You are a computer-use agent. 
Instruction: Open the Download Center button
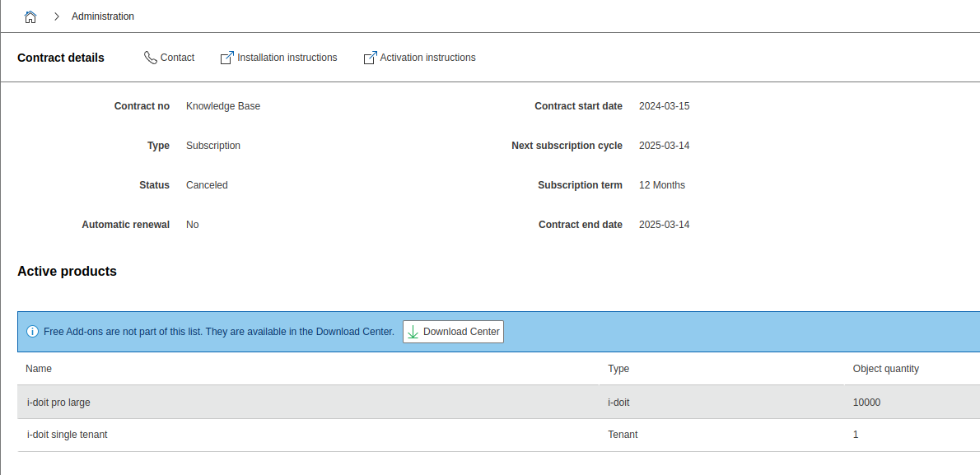tap(453, 332)
